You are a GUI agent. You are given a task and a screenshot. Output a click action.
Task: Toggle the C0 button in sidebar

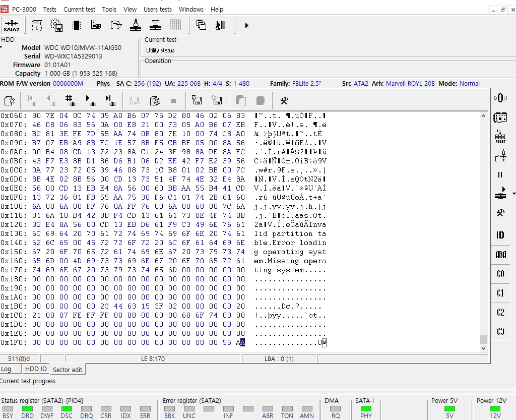(500, 274)
